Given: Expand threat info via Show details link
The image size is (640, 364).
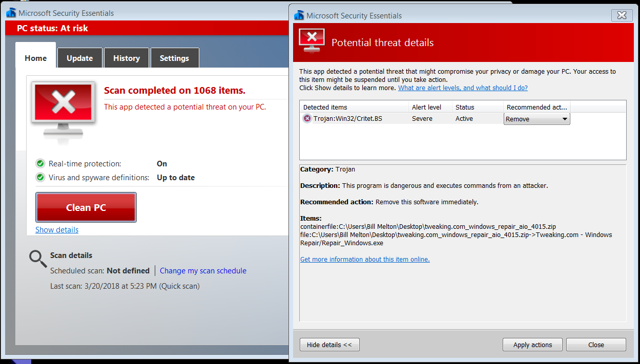Looking at the screenshot, I should point(57,230).
